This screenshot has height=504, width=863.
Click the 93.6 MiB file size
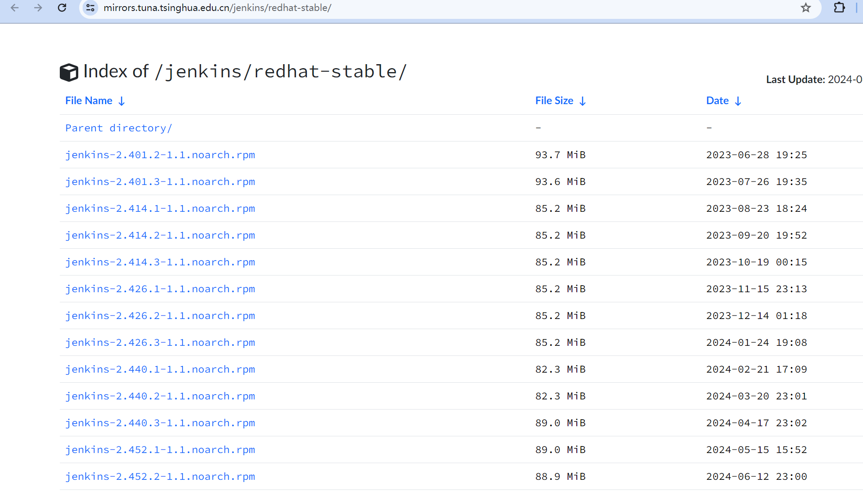tap(561, 181)
